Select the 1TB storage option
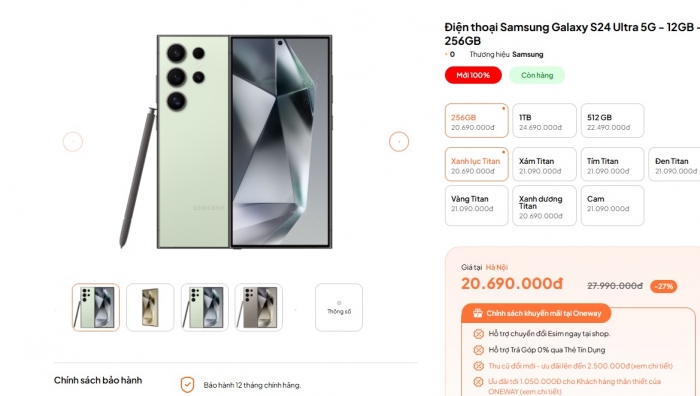Screen dimensions: 700x396 544,121
